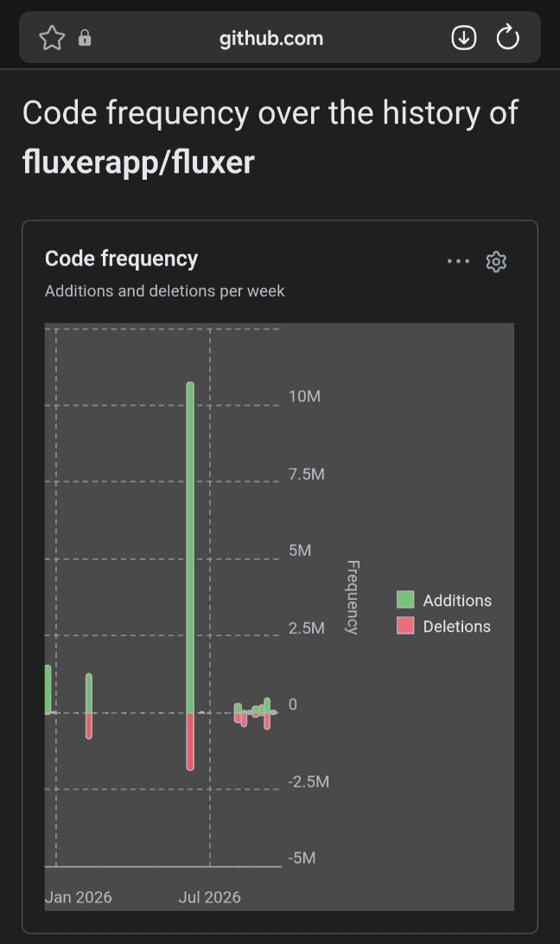
Task: Click the Jul 2026 axis label
Action: (x=209, y=897)
